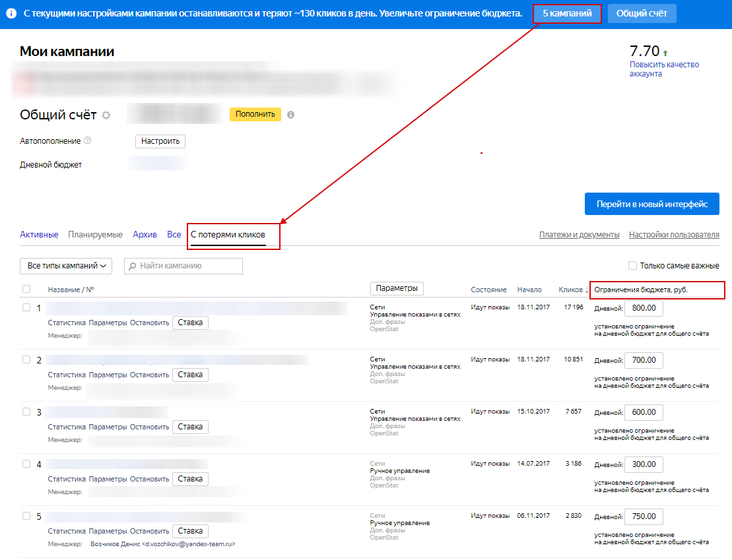This screenshot has width=732, height=560.
Task: Click the 14.07.2017 start date
Action: point(533,464)
